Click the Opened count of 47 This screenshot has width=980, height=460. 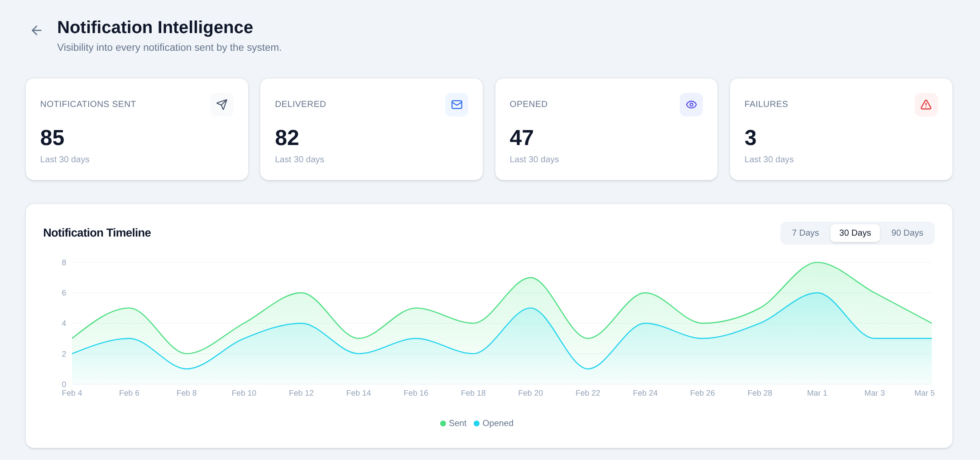point(522,138)
